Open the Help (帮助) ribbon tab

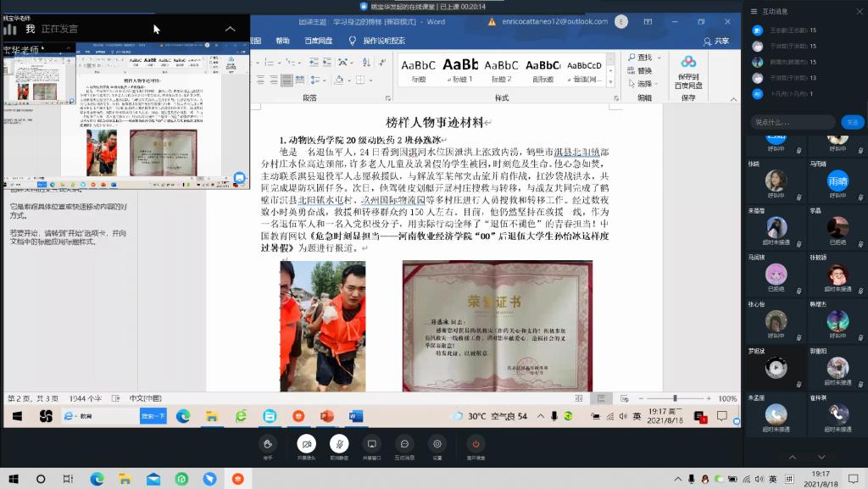282,41
